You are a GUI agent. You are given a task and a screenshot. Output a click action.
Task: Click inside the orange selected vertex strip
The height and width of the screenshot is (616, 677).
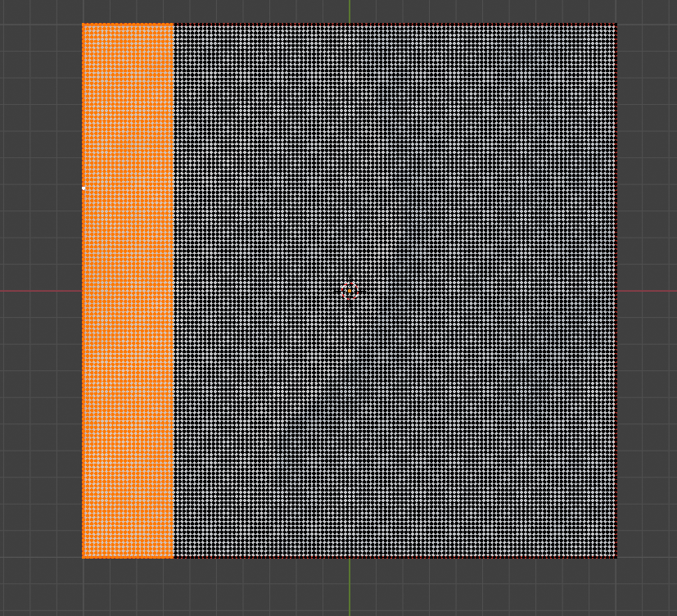click(128, 328)
